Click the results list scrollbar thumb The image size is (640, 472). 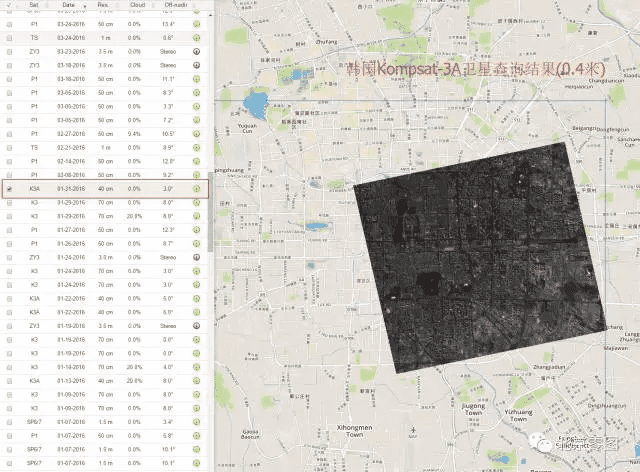(x=211, y=212)
